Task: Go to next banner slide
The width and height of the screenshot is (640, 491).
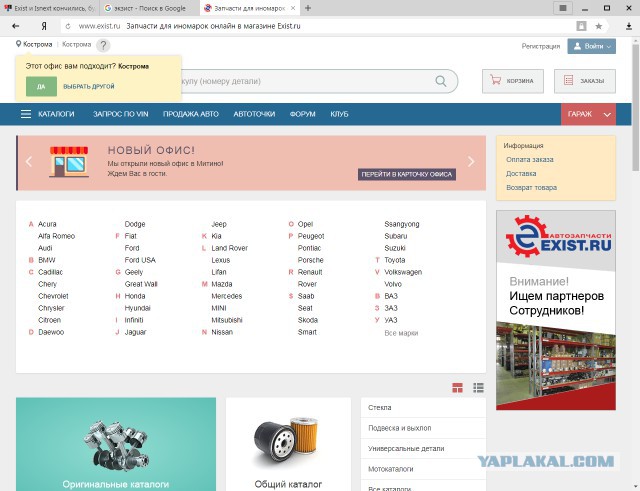Action: click(471, 162)
